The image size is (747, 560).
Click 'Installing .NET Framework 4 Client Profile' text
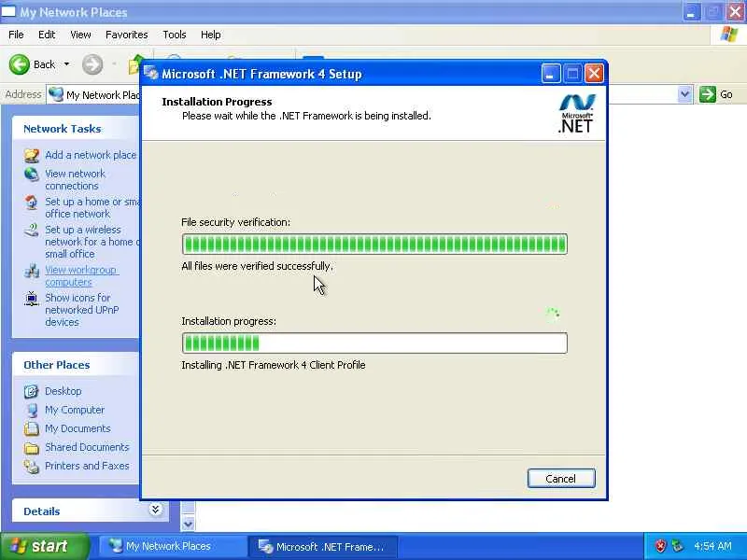point(274,365)
